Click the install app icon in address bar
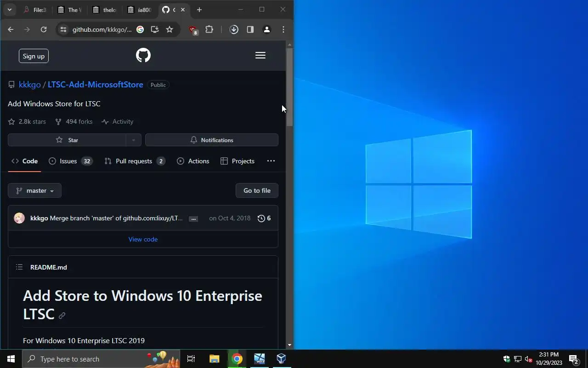 point(155,29)
